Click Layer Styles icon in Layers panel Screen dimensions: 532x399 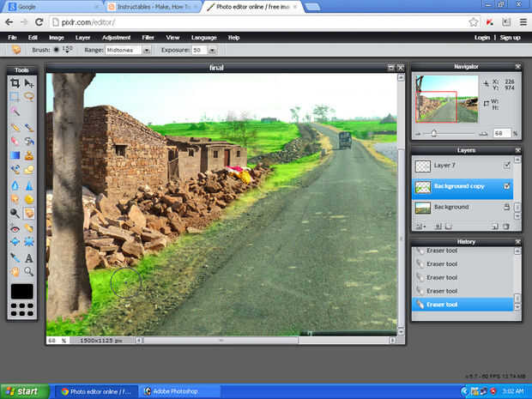coord(449,227)
